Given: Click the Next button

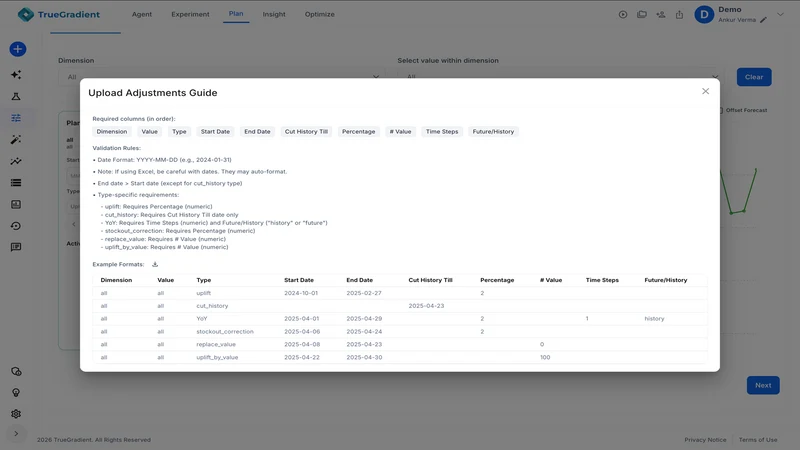Looking at the screenshot, I should click(763, 385).
